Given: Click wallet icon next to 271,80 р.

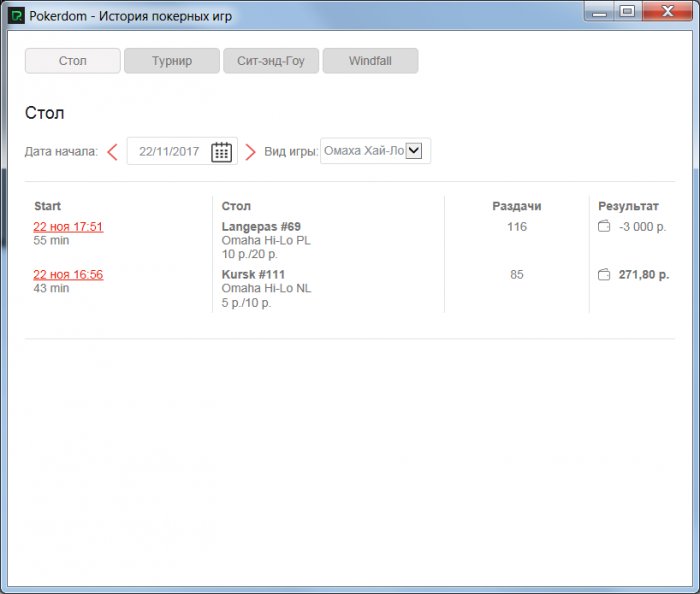Looking at the screenshot, I should point(604,274).
